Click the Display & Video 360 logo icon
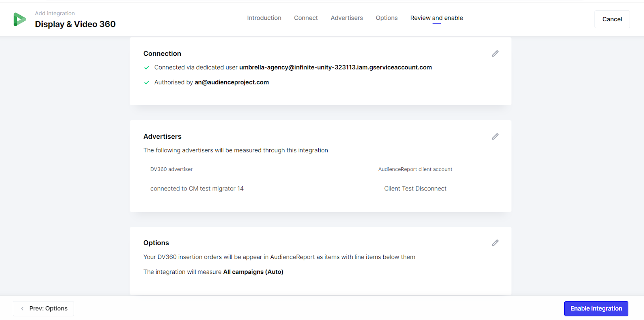 tap(20, 19)
